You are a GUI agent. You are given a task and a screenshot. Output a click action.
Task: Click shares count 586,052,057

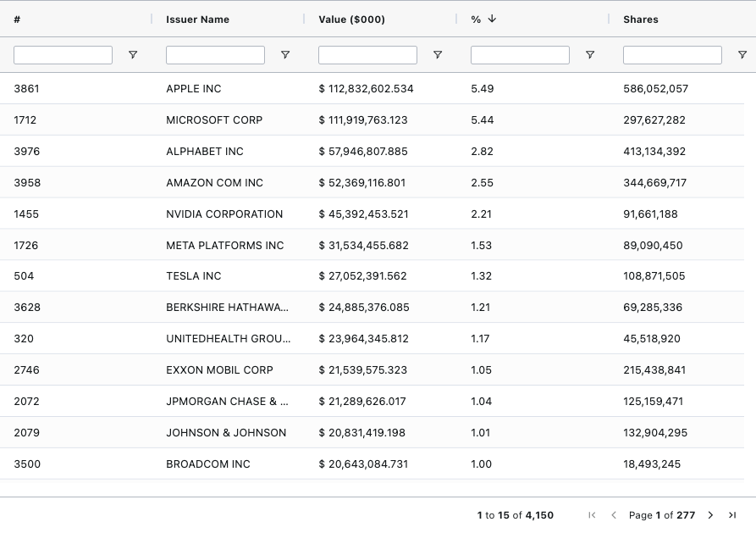pos(656,89)
